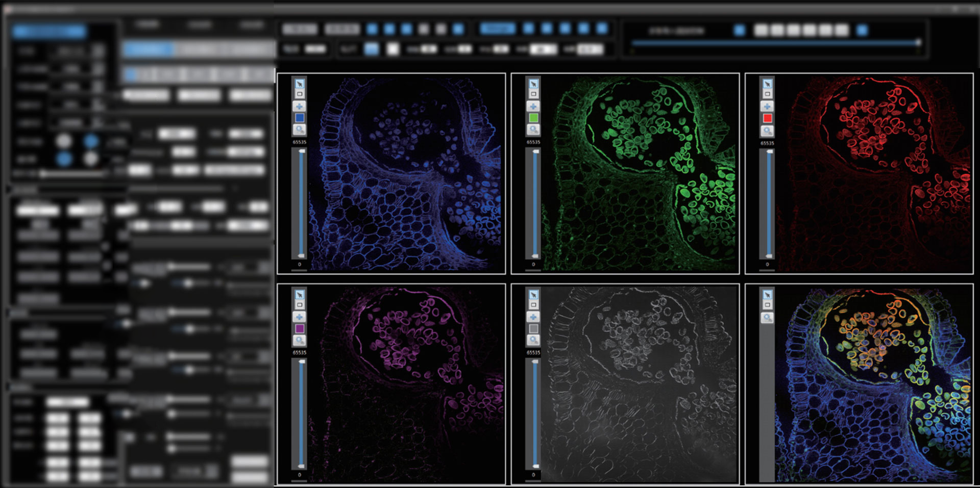
Task: Select the pointer tool in the red channel panel
Action: (767, 84)
